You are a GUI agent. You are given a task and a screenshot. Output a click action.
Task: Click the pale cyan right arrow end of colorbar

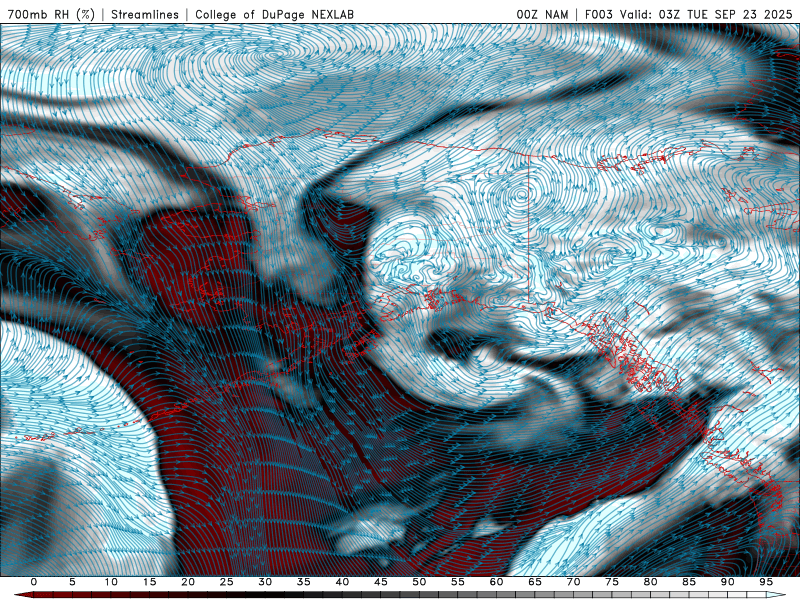pyautogui.click(x=776, y=595)
